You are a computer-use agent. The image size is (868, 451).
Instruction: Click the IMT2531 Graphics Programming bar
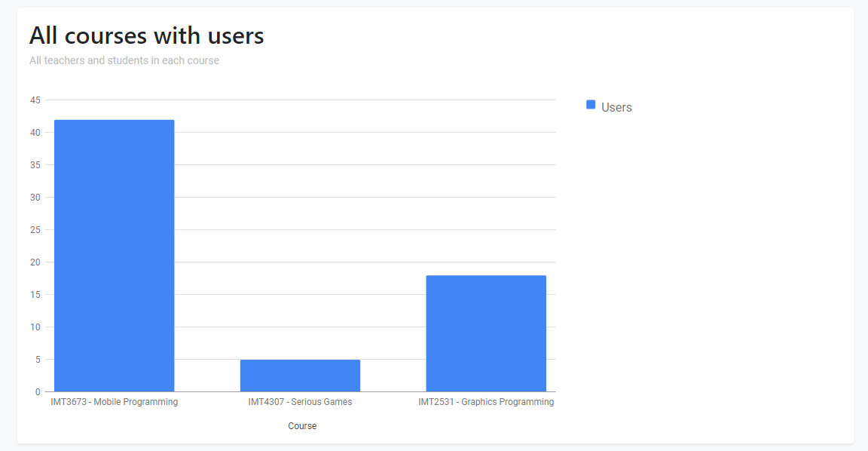pyautogui.click(x=486, y=333)
